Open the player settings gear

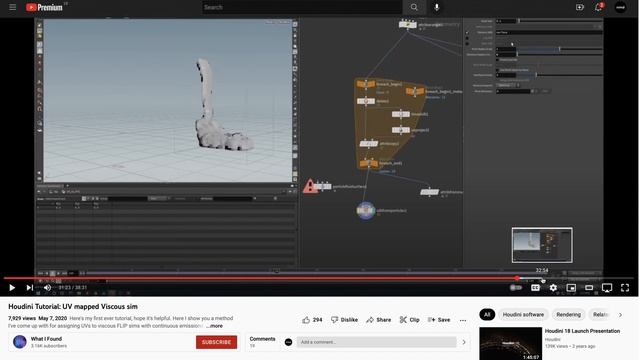coord(553,288)
